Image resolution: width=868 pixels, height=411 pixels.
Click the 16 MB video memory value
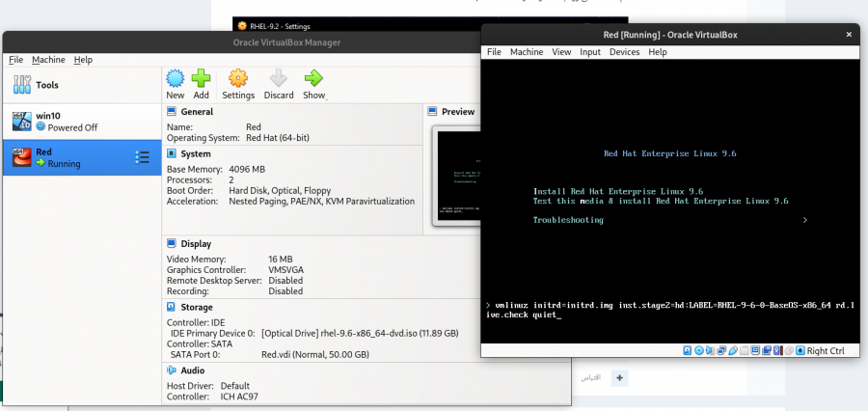pos(280,260)
